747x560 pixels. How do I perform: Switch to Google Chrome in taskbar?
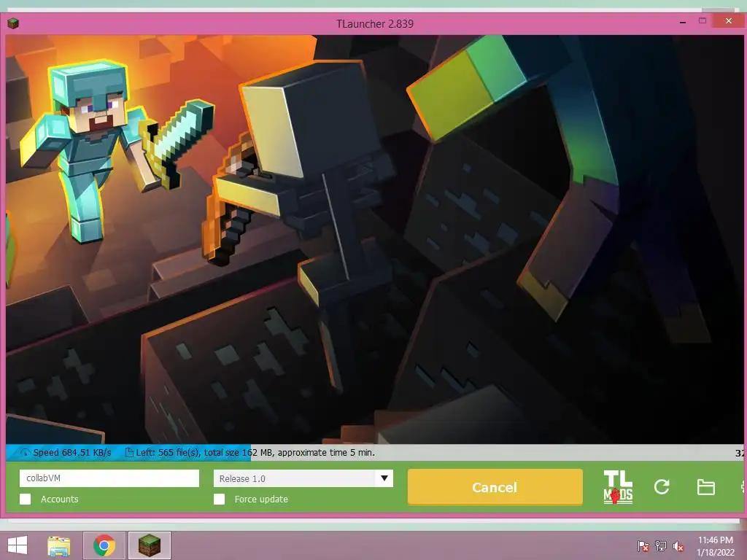[x=104, y=545]
